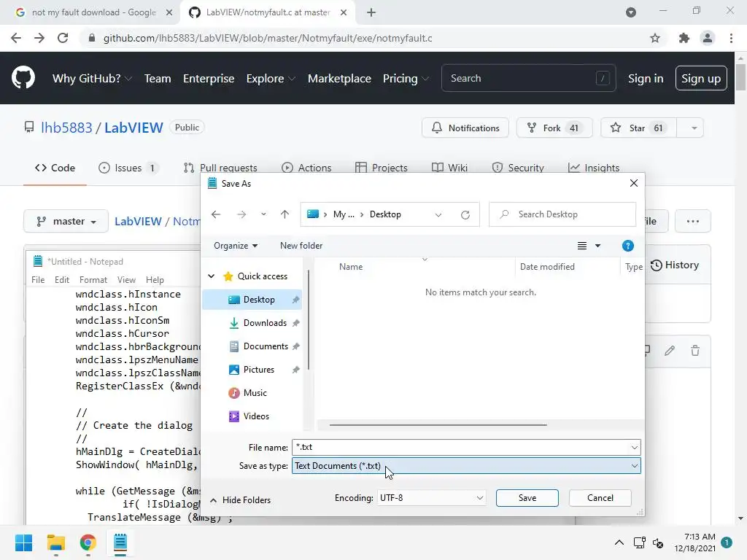Open master branch dropdown
This screenshot has width=747, height=560.
coord(66,222)
